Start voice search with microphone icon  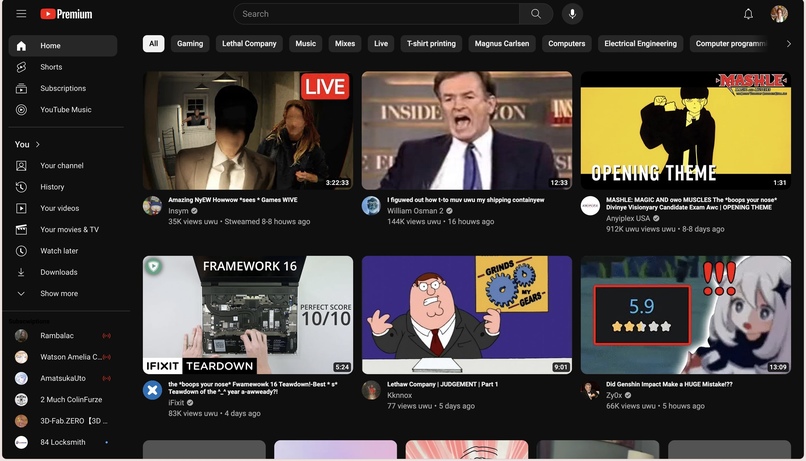point(572,14)
